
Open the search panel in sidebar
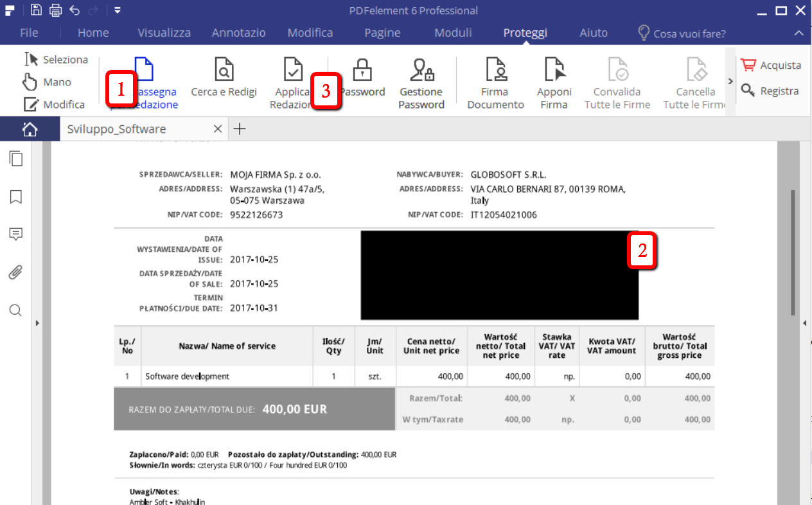16,311
